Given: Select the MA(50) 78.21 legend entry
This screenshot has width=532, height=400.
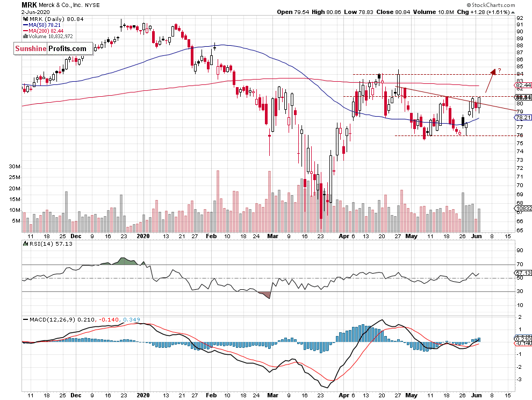Looking at the screenshot, I should tap(45, 25).
